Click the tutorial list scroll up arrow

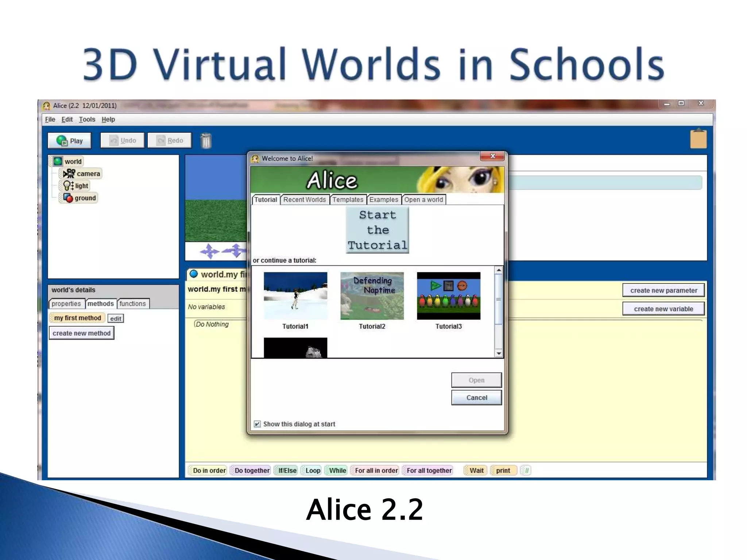tap(499, 270)
